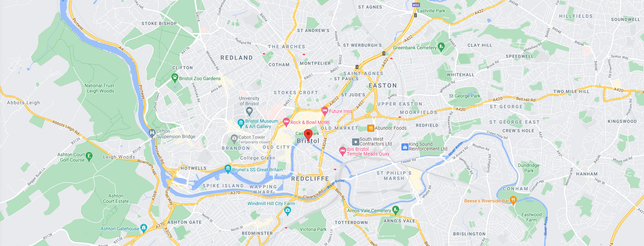Click the Bristol Museum & Art Gallery icon
This screenshot has height=246, width=644.
coord(241,124)
